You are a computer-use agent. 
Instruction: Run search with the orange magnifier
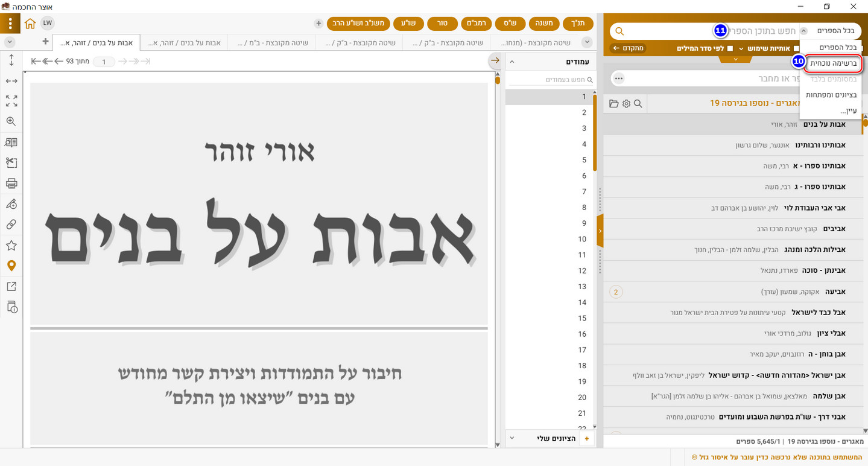pos(619,31)
